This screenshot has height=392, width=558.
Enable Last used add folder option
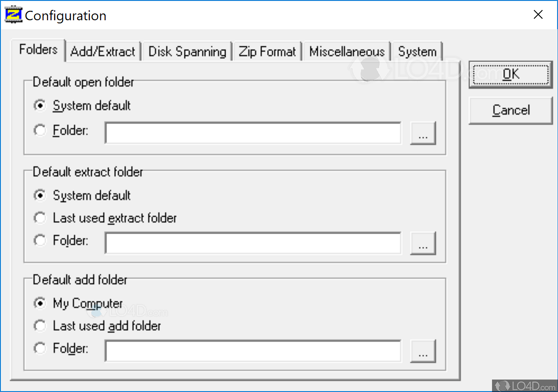[40, 325]
